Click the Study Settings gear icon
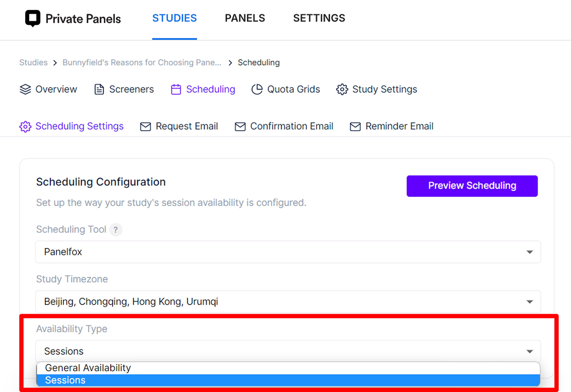571x392 pixels. coord(342,89)
